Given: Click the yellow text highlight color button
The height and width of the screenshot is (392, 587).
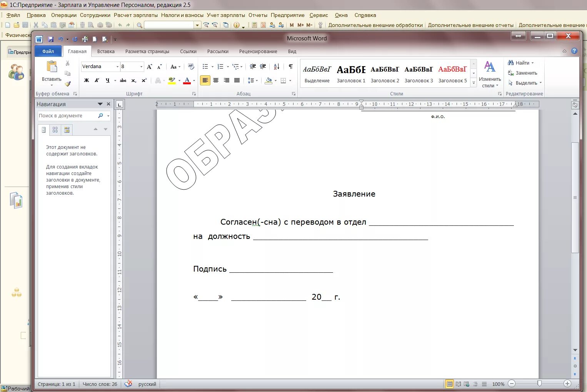Looking at the screenshot, I should point(172,80).
